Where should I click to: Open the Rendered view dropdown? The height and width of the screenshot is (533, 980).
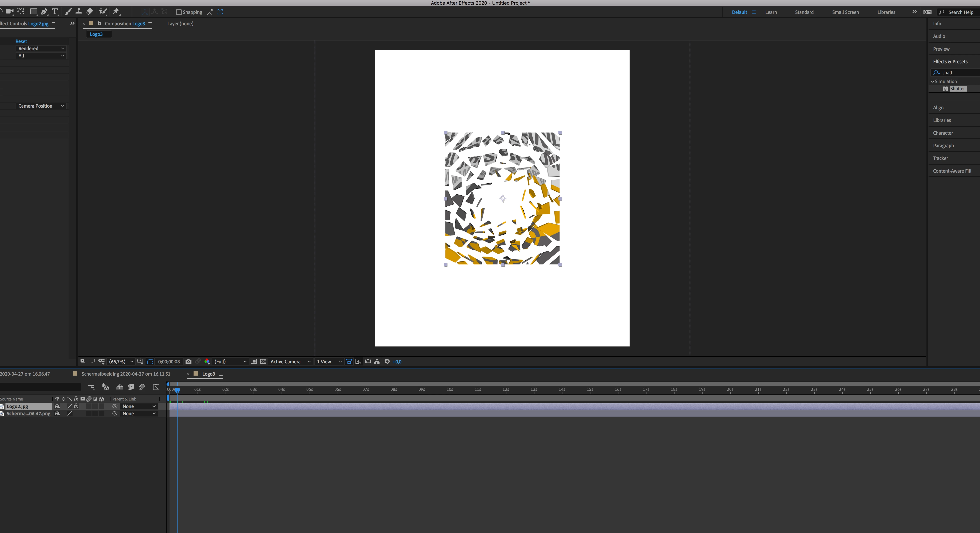41,48
